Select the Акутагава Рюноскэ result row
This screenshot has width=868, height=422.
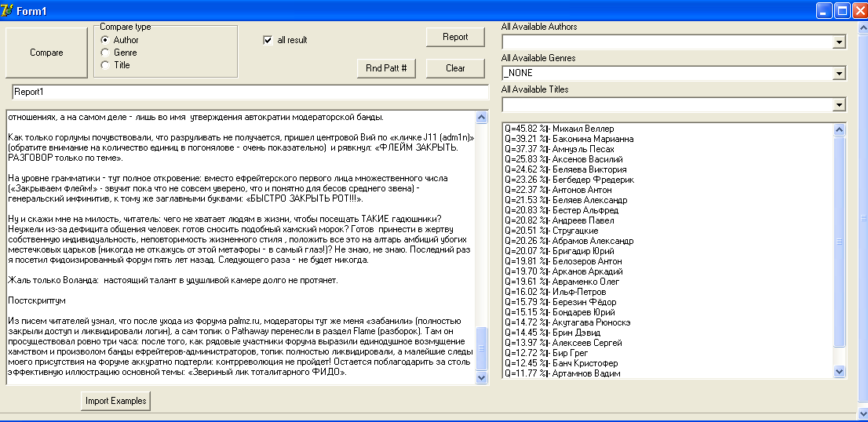[668, 322]
